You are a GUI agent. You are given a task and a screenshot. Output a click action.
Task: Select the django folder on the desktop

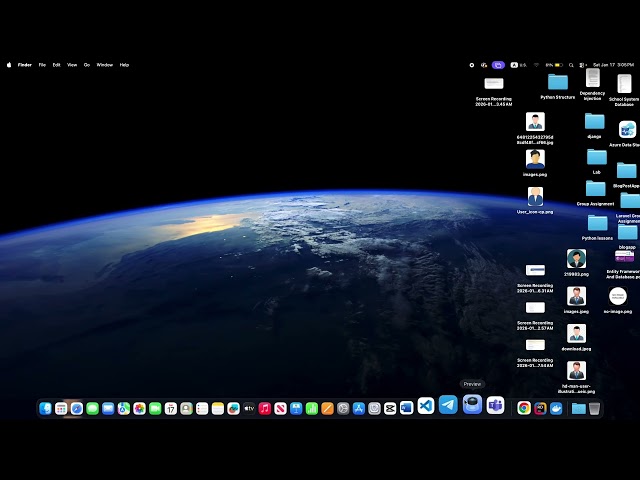[x=594, y=121]
